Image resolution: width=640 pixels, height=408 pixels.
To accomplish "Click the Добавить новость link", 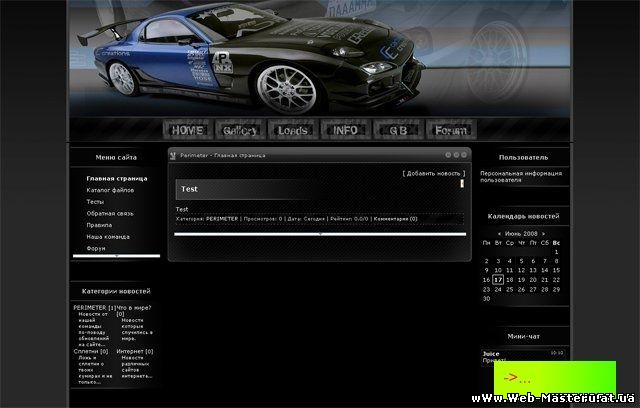I will (x=434, y=173).
